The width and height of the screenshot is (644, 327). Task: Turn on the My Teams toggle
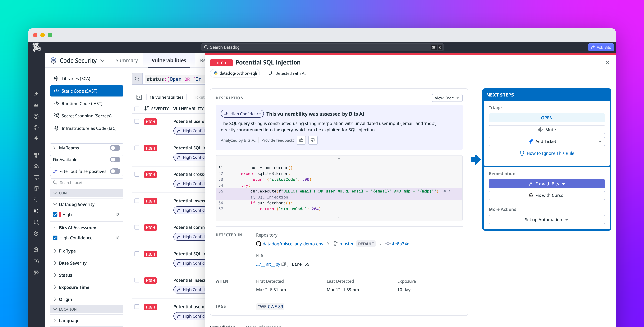pyautogui.click(x=115, y=148)
